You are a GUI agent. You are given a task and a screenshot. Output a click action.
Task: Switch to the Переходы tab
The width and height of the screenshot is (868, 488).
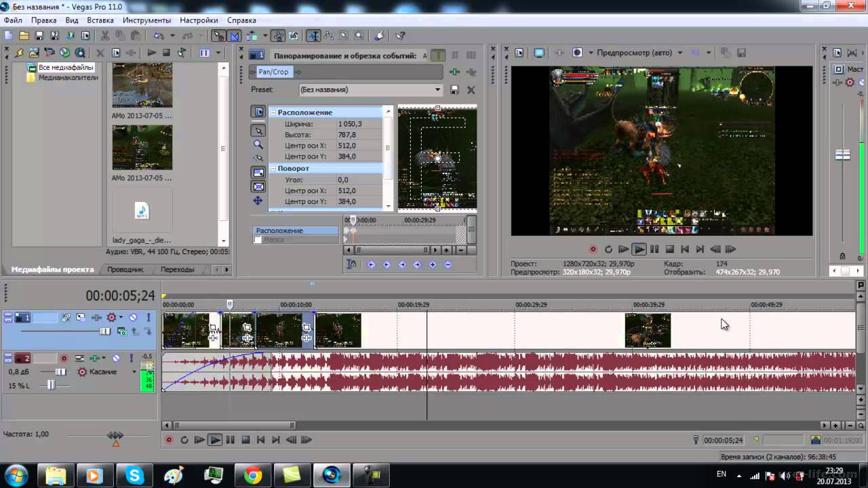178,269
